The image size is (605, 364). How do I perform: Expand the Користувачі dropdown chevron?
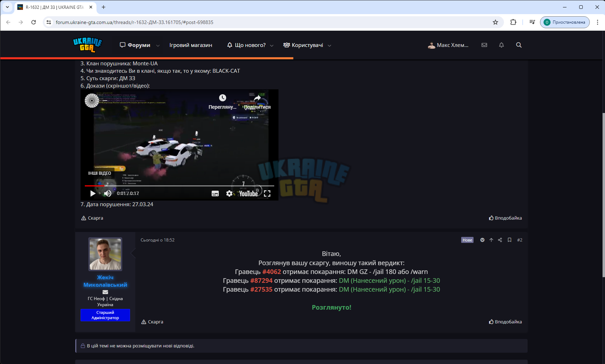point(329,46)
